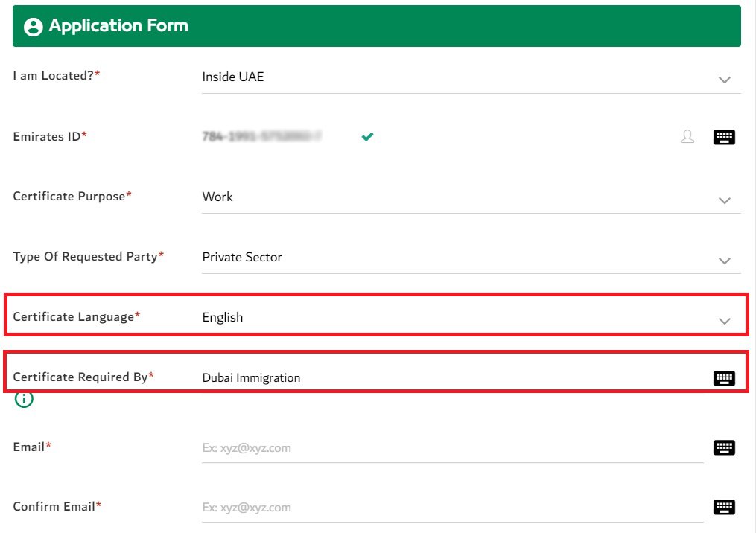Expand the I am Located dropdown arrow
This screenshot has width=756, height=533.
click(x=724, y=80)
